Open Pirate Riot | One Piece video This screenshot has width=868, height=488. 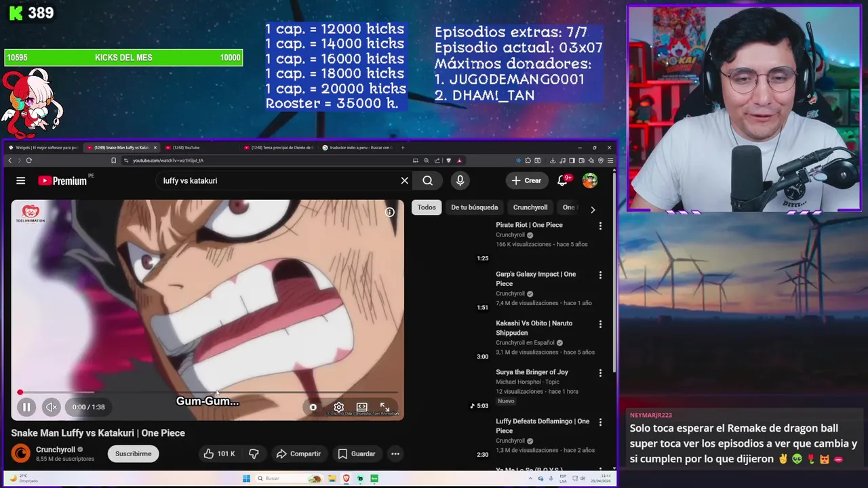tap(529, 225)
